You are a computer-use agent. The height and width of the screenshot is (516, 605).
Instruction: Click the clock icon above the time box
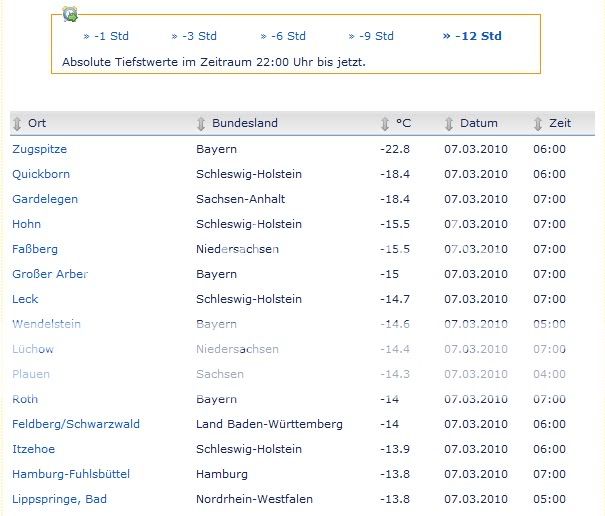pyautogui.click(x=70, y=14)
